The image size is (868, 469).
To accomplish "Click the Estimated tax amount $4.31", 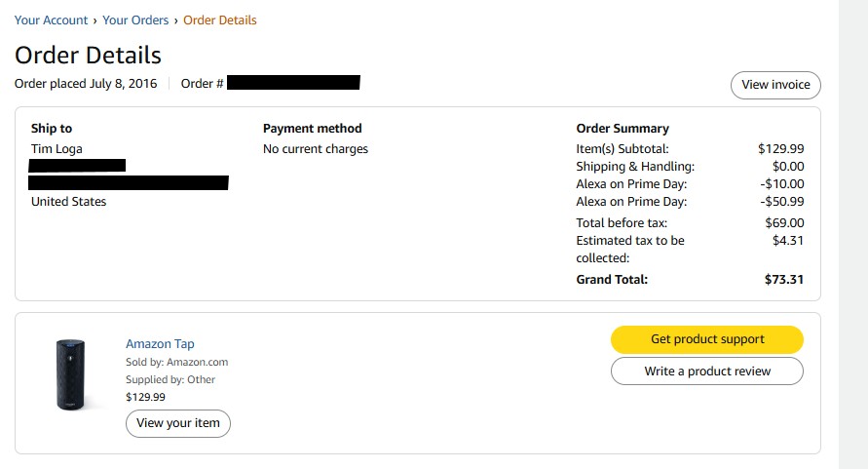I will coord(787,240).
